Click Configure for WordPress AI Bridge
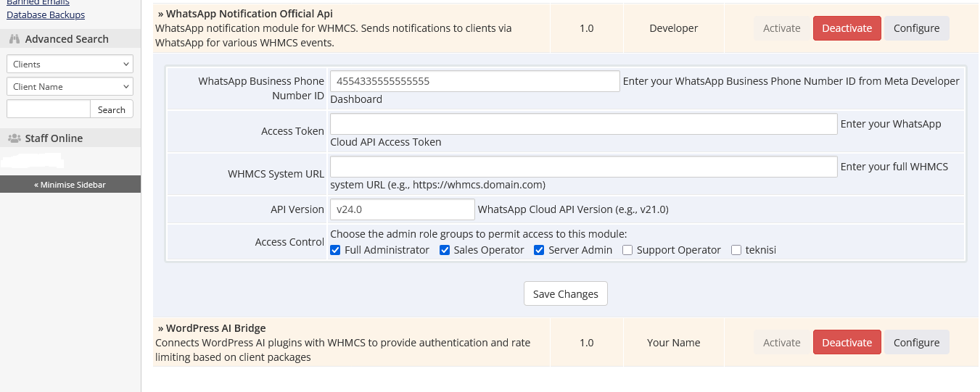Screen dimensions: 980x392 click(x=916, y=343)
